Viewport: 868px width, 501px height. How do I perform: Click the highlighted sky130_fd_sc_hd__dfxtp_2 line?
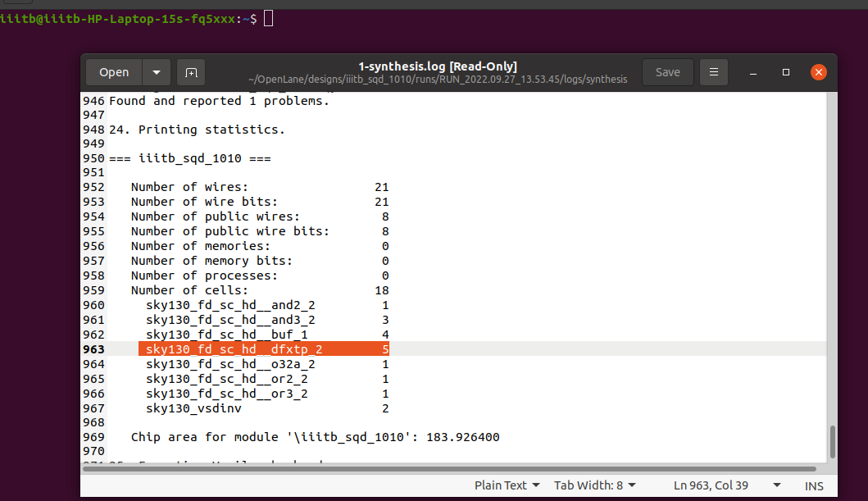(x=263, y=349)
